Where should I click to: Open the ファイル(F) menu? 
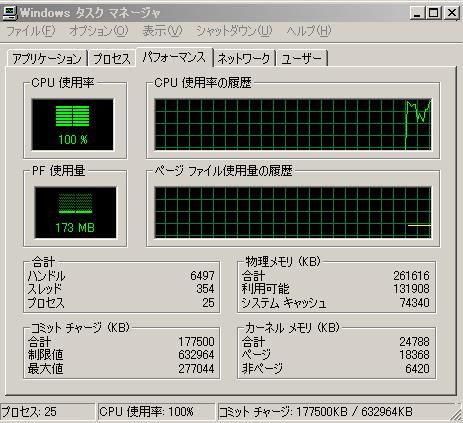pyautogui.click(x=30, y=31)
